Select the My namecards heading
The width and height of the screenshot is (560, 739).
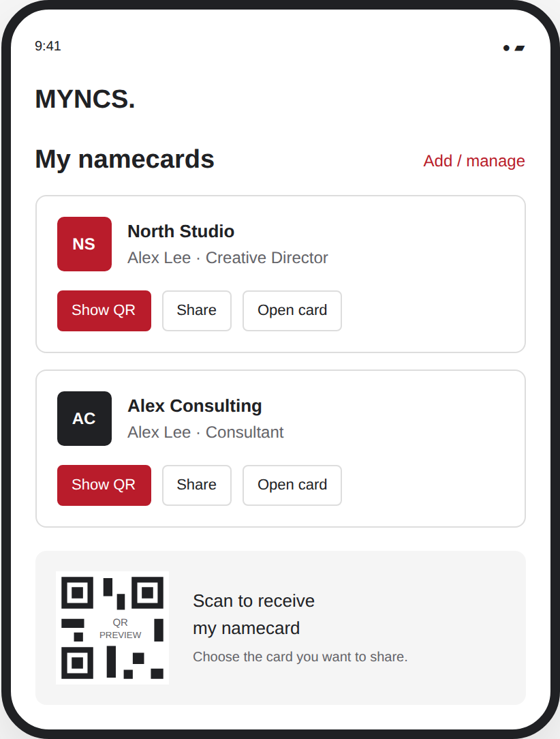(x=125, y=160)
